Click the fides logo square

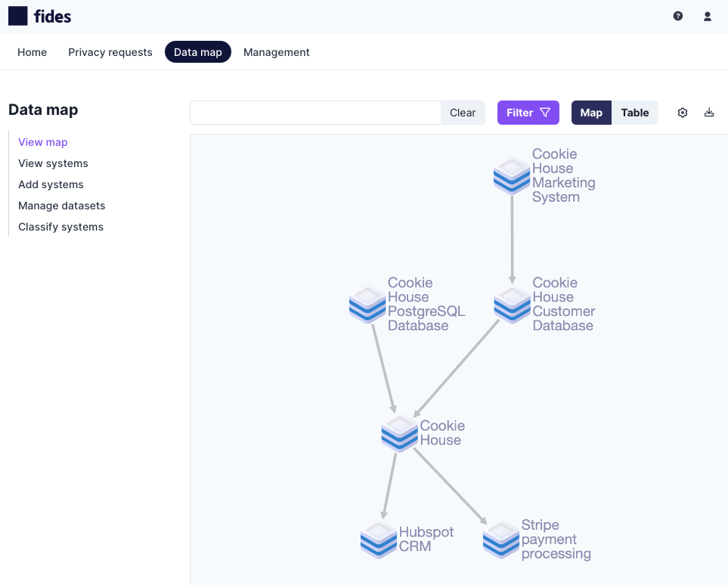[x=17, y=17]
